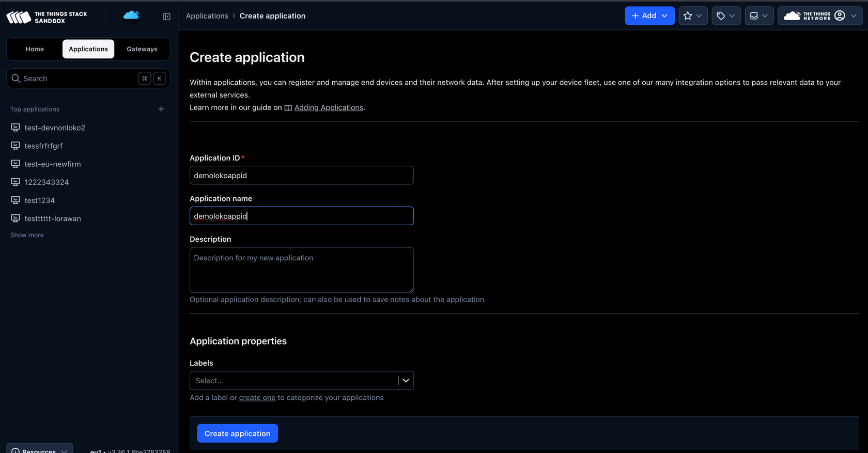Image resolution: width=868 pixels, height=453 pixels.
Task: Select the Applications tab
Action: [x=88, y=49]
